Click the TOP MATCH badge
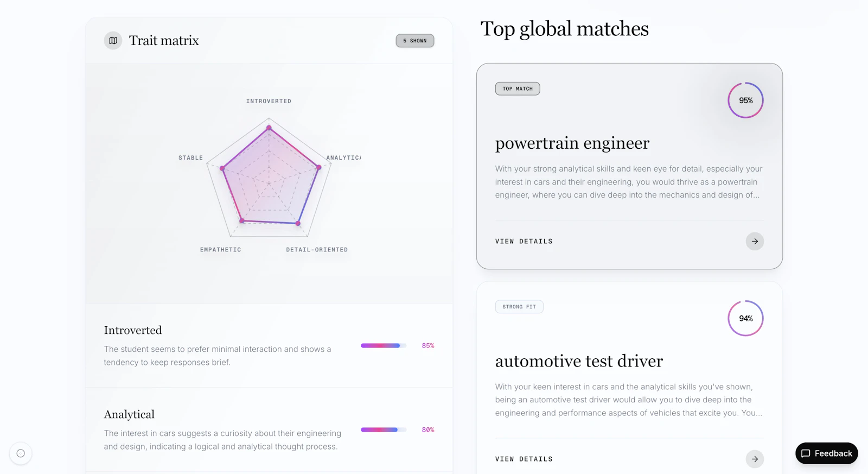This screenshot has height=474, width=868. pyautogui.click(x=518, y=89)
